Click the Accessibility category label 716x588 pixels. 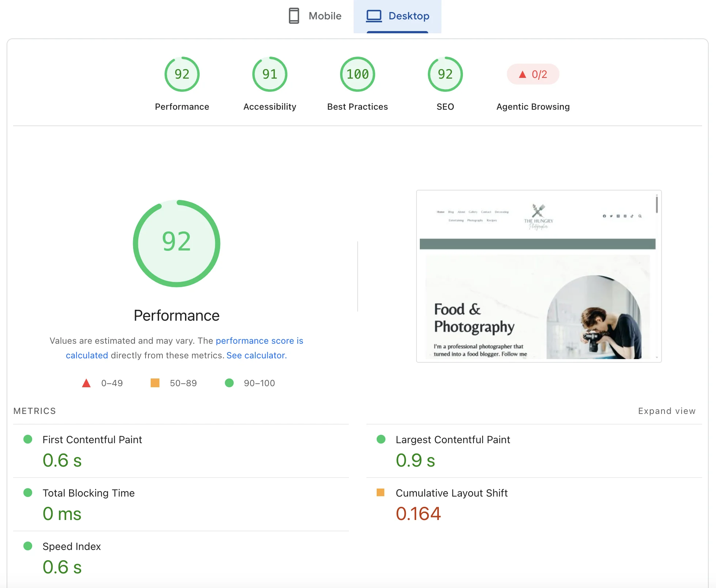(270, 107)
